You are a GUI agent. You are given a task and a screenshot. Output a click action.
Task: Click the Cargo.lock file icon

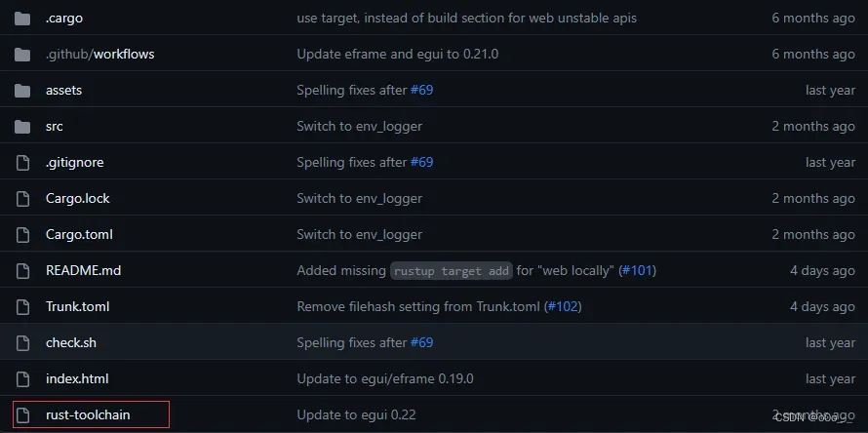click(x=23, y=199)
